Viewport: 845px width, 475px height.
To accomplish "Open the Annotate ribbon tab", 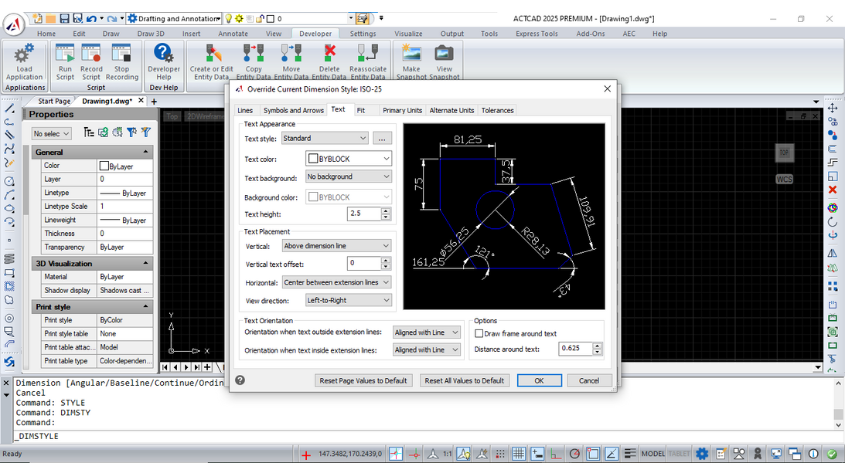I will click(233, 33).
